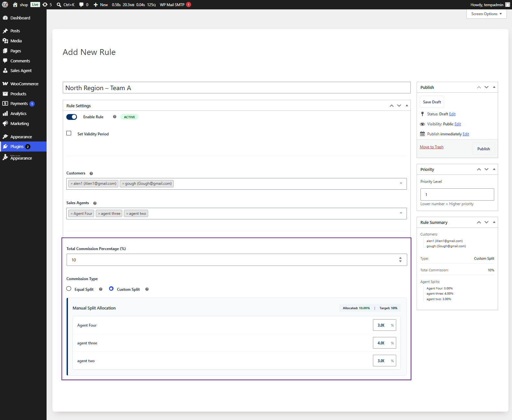Clear all selected sales agents

pyautogui.click(x=401, y=213)
